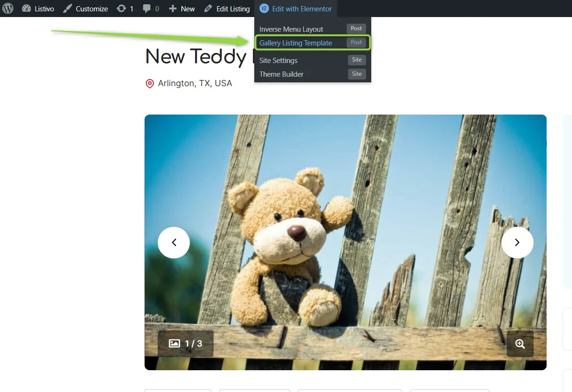Go to the next gallery image
Screen dimensions: 572x392
click(x=517, y=242)
